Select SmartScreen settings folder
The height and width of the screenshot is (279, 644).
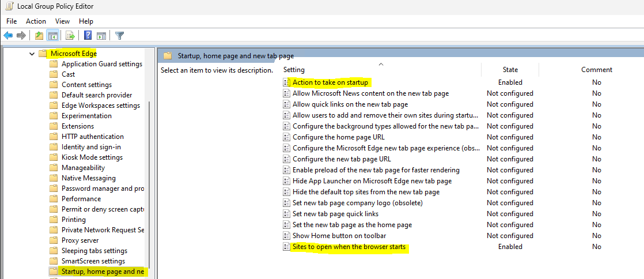[93, 261]
